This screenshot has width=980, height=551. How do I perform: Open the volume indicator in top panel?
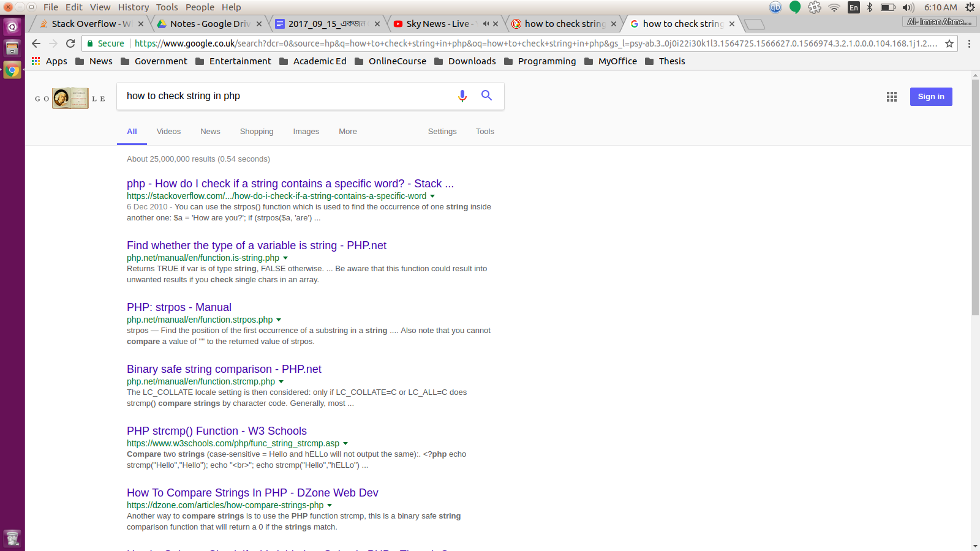[908, 7]
